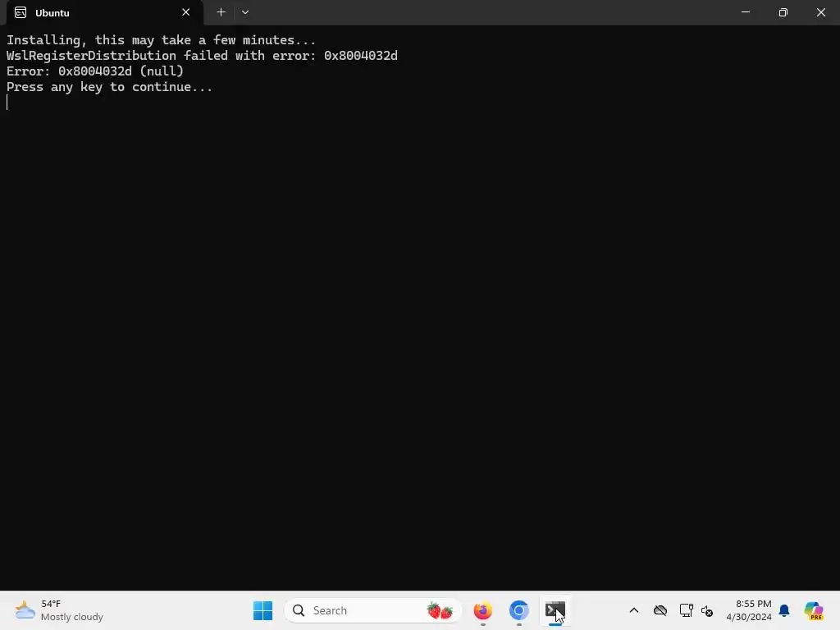840x630 pixels.
Task: Show hidden system tray icons
Action: point(634,610)
